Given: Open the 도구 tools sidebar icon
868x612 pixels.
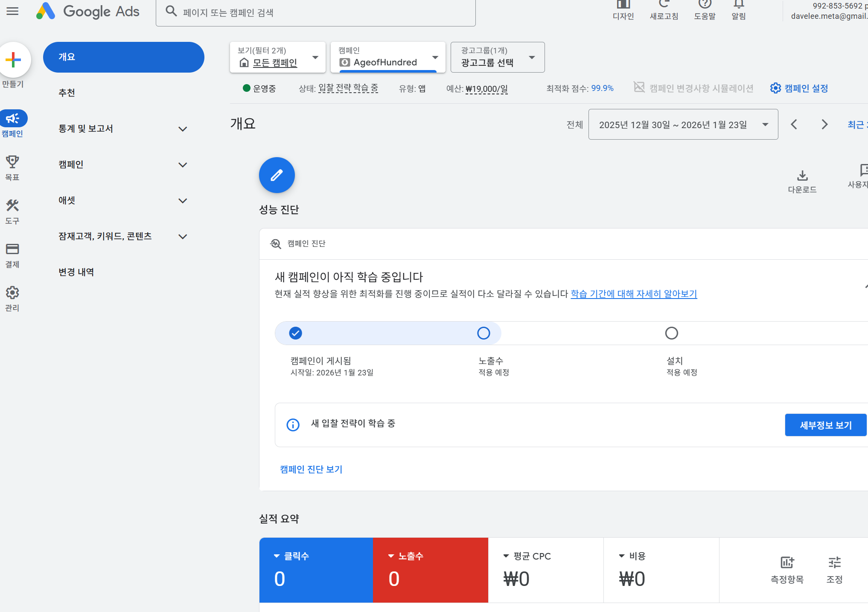Looking at the screenshot, I should (12, 206).
